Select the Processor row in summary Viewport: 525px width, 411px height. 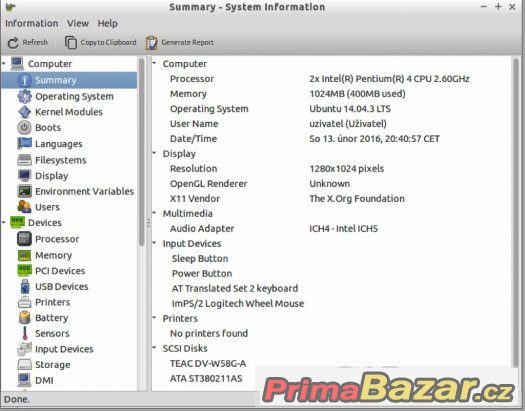click(331, 79)
